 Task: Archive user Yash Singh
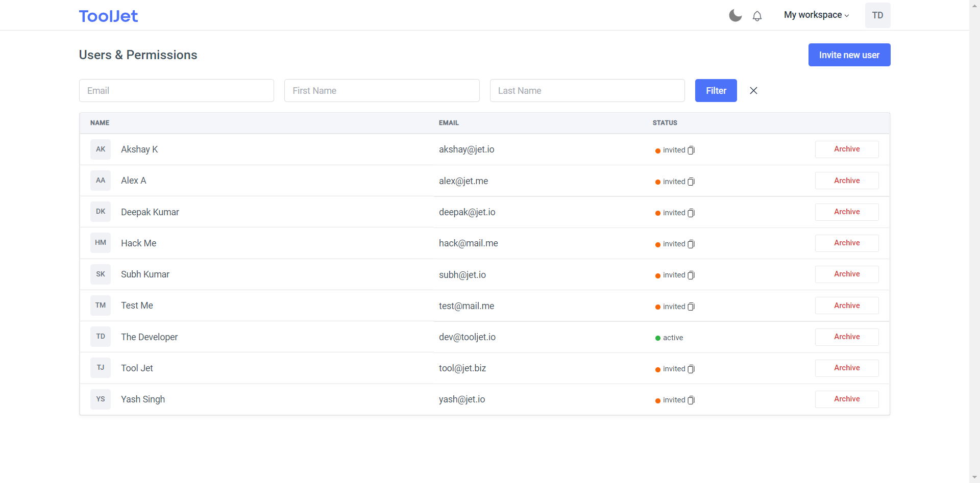[847, 399]
